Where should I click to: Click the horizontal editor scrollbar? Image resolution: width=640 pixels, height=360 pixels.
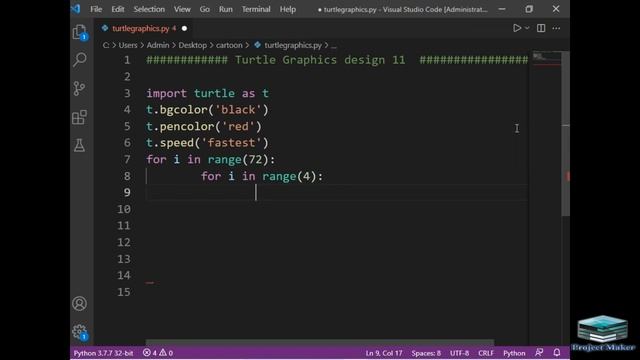[320, 342]
